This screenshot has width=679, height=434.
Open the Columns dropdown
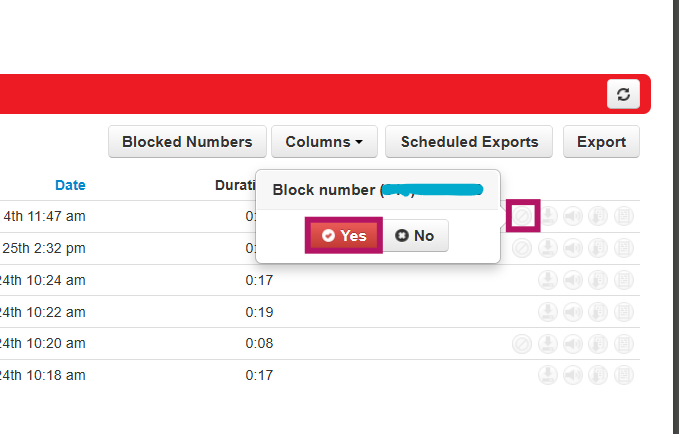[x=324, y=142]
